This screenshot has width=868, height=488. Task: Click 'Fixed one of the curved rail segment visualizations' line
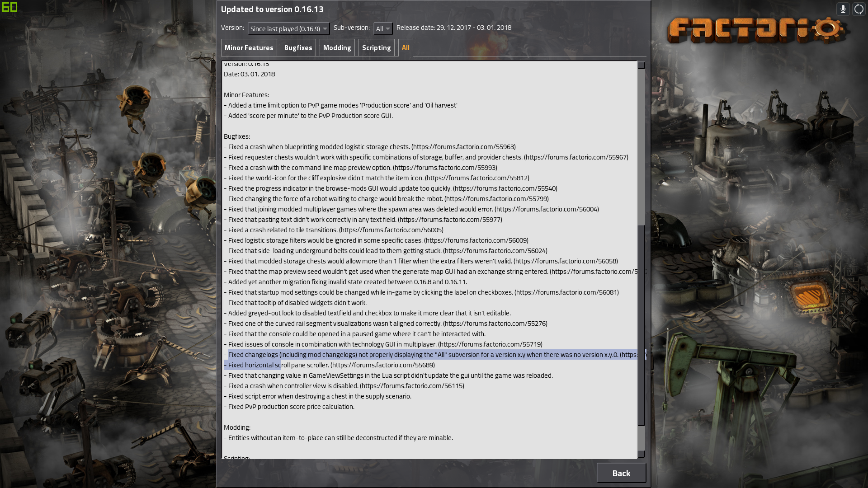[385, 324]
